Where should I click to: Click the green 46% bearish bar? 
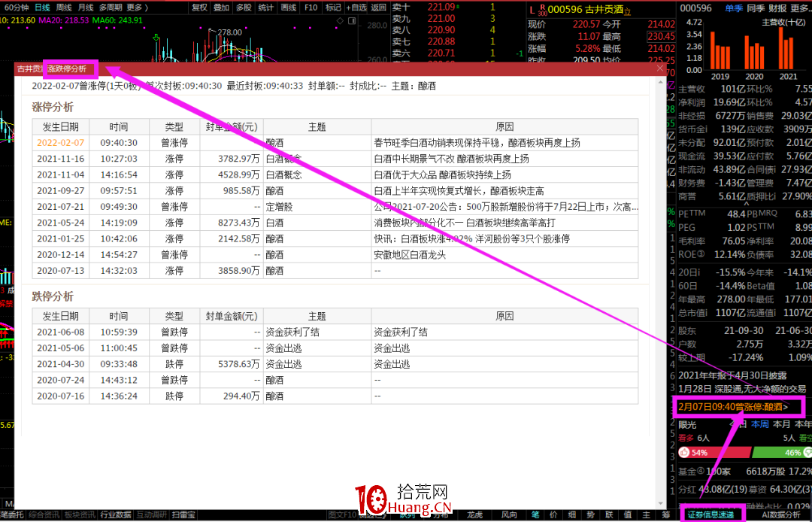tap(781, 452)
